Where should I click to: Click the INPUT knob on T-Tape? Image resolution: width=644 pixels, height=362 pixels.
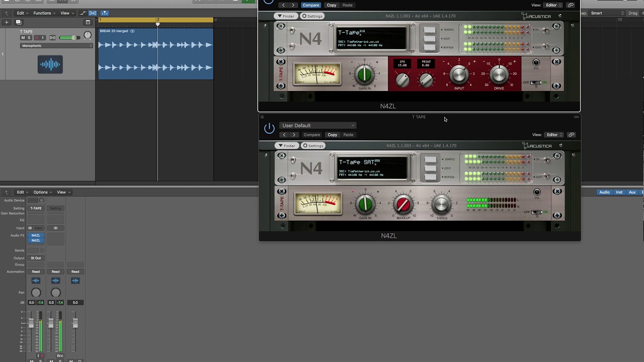coord(459,75)
